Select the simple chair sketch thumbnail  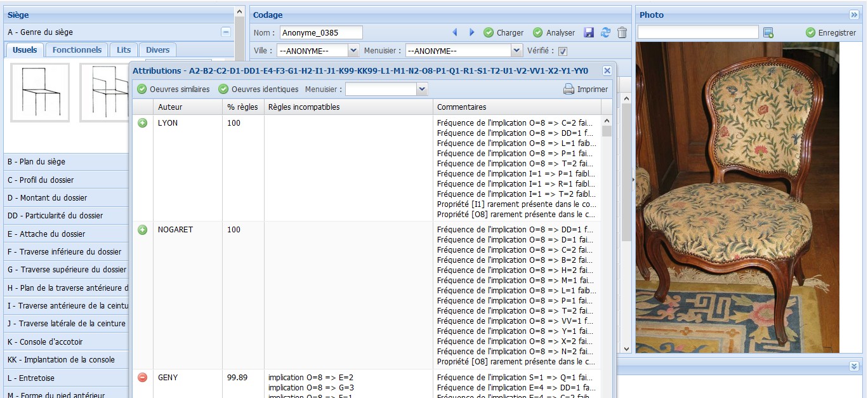tap(40, 92)
